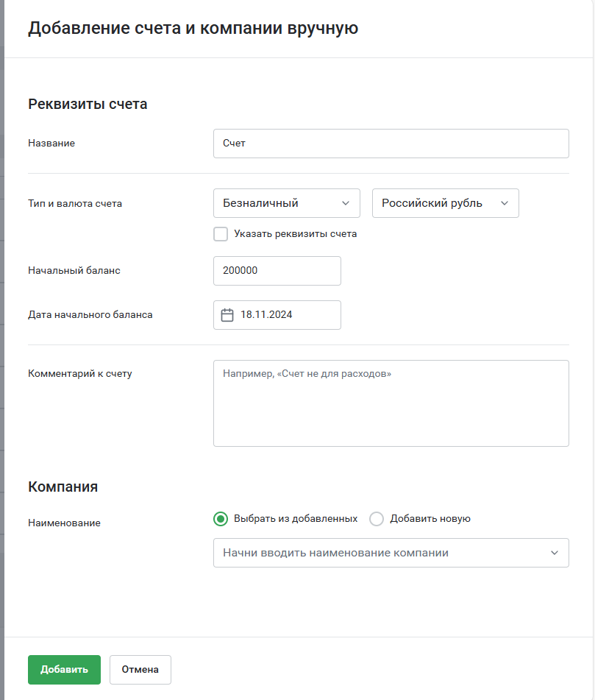Select Добавить новую radio button
The width and height of the screenshot is (595, 700).
pos(377,519)
